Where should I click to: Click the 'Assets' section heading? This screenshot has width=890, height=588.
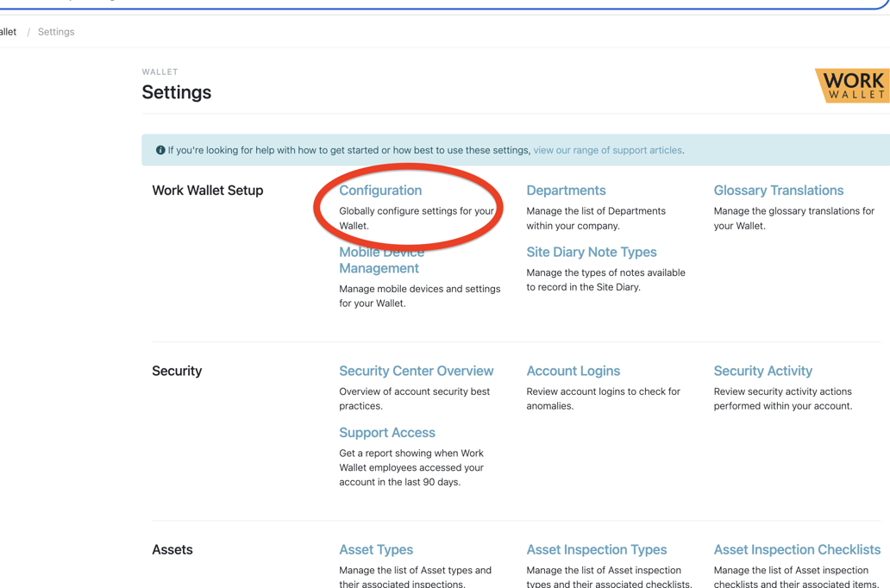click(172, 549)
